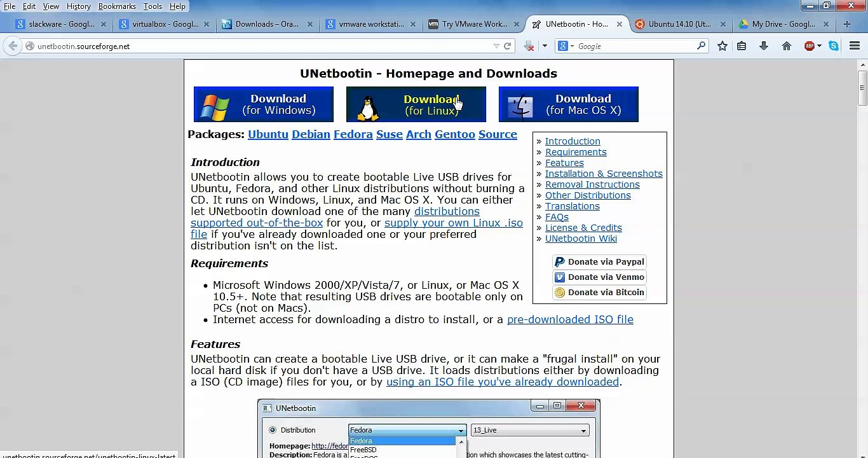
Task: Click the Skype toolbar icon
Action: (x=834, y=46)
